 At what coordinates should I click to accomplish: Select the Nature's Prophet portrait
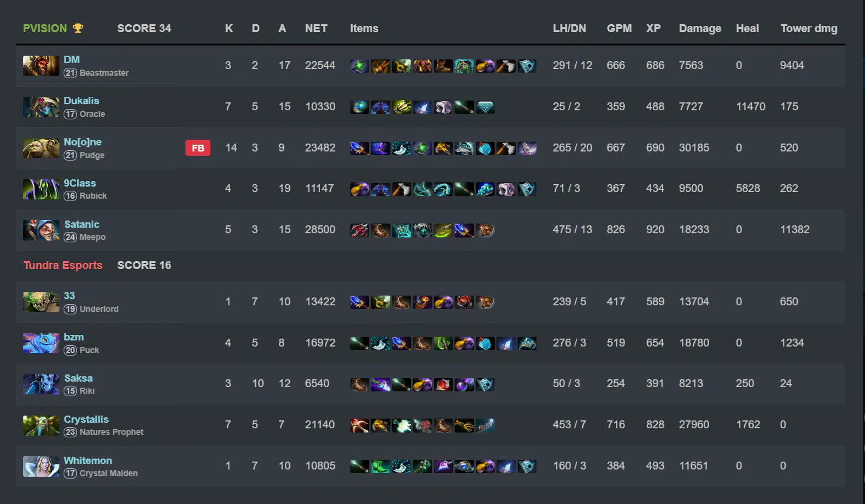[x=41, y=425]
